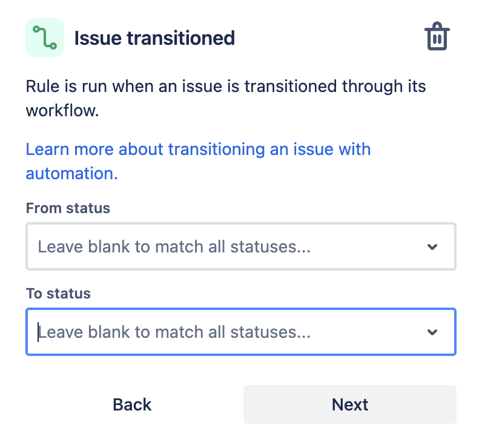
Task: Expand the From status chevron arrow
Action: point(432,246)
